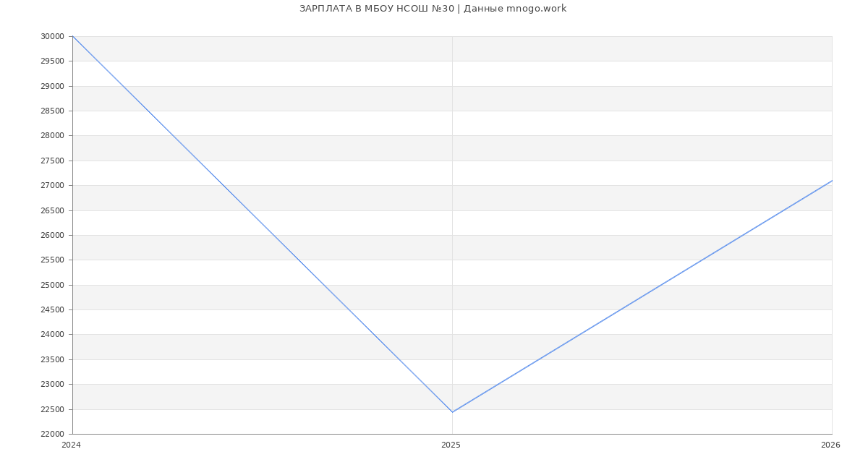Click the 2026 data point at line end
This screenshot has height=470, width=868.
coord(831,181)
